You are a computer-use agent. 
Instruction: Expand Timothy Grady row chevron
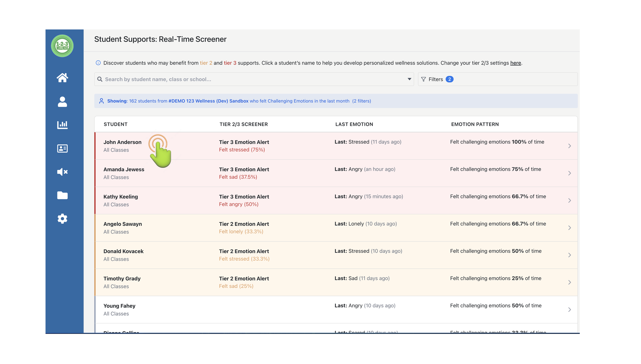tap(569, 282)
